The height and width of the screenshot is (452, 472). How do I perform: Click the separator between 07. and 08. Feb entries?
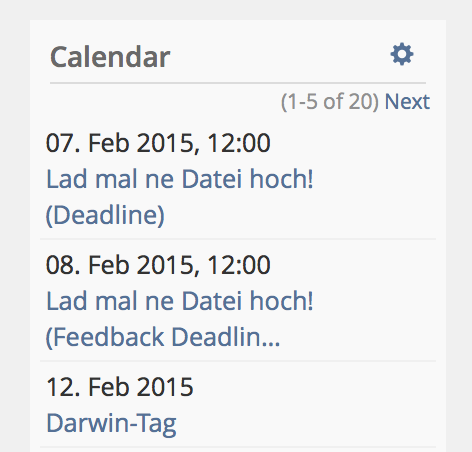238,239
